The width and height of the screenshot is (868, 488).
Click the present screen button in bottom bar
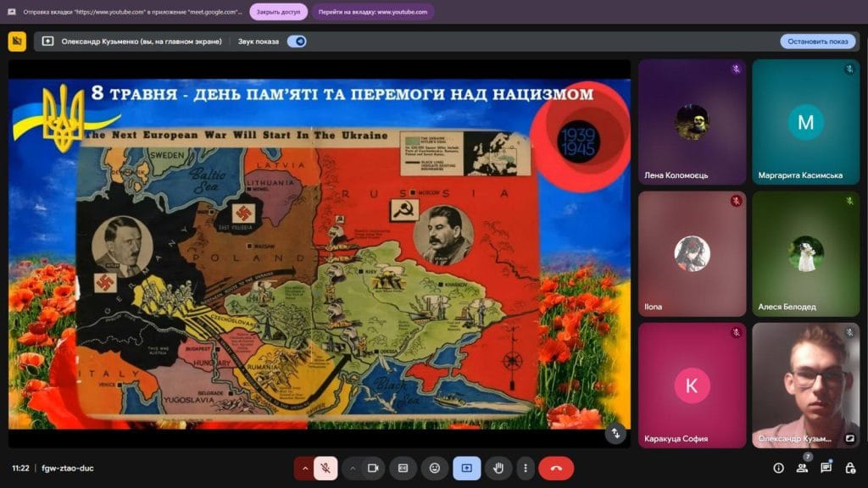pos(467,468)
